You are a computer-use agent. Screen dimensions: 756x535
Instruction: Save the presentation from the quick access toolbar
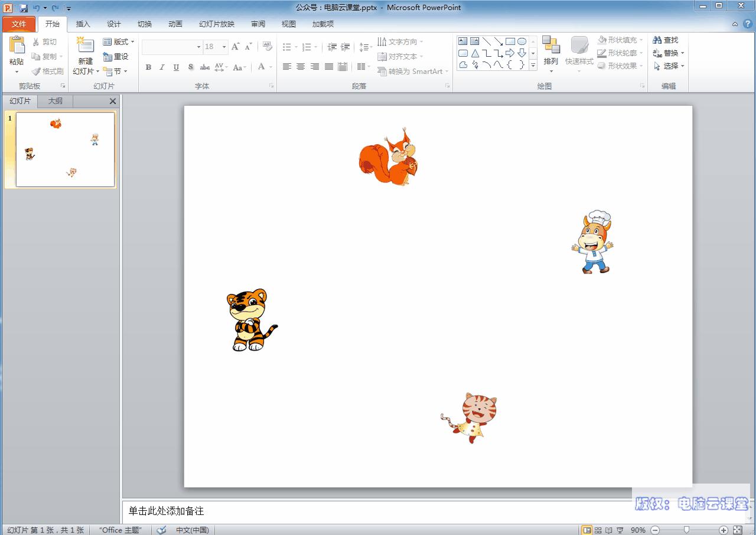pos(24,8)
